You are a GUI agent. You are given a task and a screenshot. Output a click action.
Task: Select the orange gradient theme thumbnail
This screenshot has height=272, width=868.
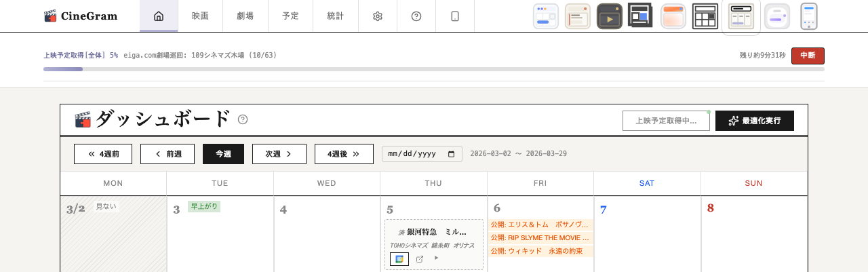pos(673,16)
